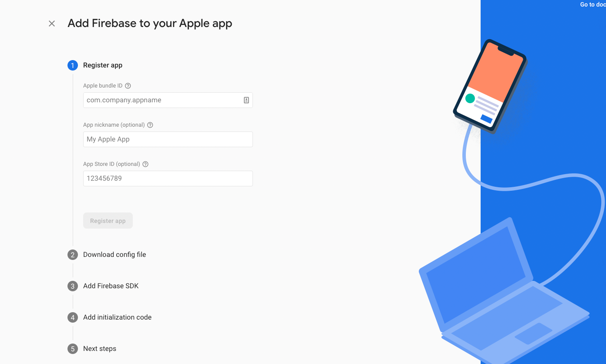Image resolution: width=606 pixels, height=364 pixels.
Task: Expand the Next steps section
Action: point(100,349)
